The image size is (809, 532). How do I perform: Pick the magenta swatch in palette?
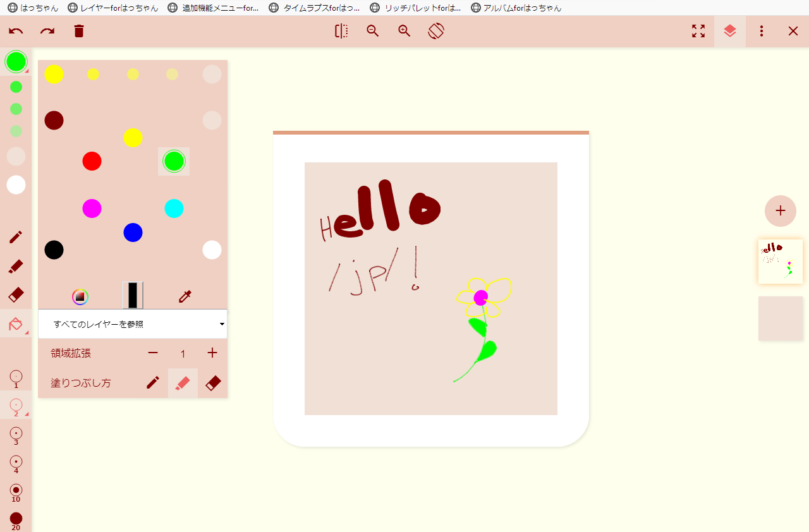(92, 209)
